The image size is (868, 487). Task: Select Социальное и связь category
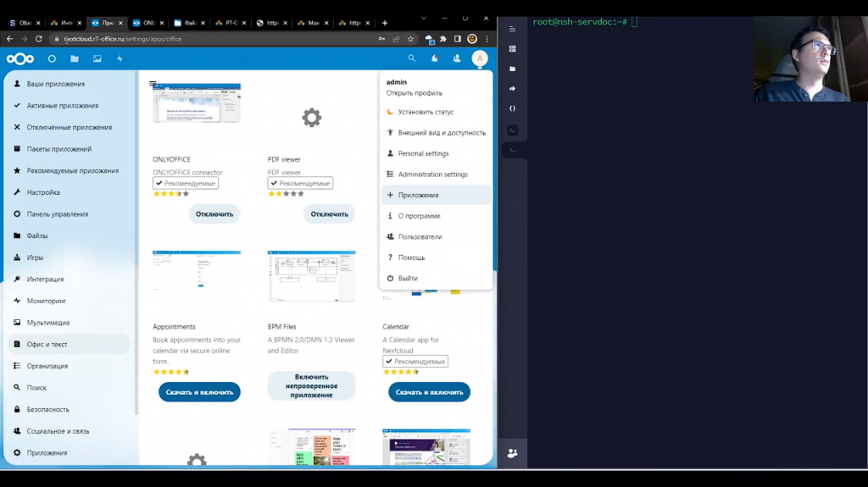click(70, 431)
